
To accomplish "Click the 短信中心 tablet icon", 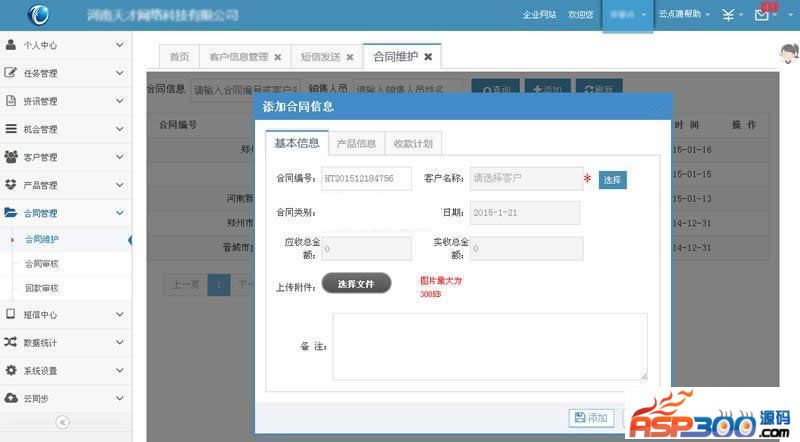I will (10, 314).
